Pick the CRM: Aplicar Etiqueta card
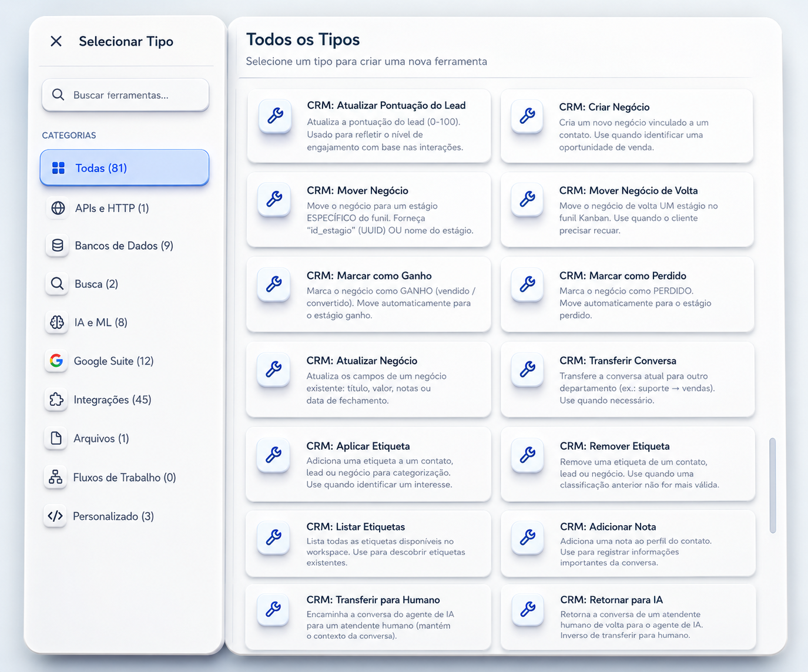 pos(368,464)
